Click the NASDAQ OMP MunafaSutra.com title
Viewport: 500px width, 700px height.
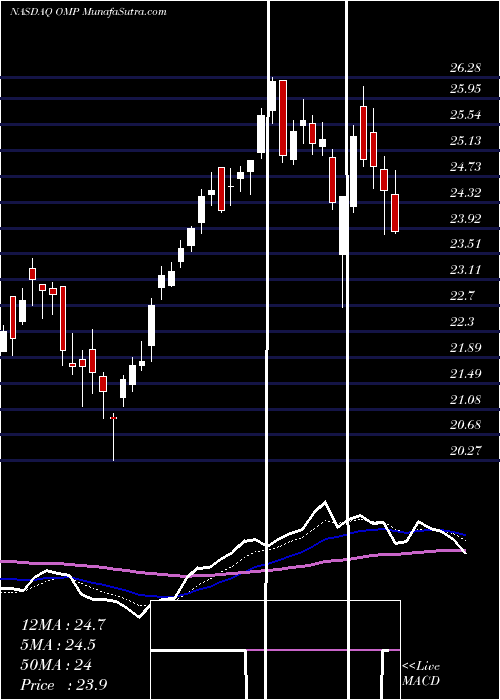click(x=88, y=12)
